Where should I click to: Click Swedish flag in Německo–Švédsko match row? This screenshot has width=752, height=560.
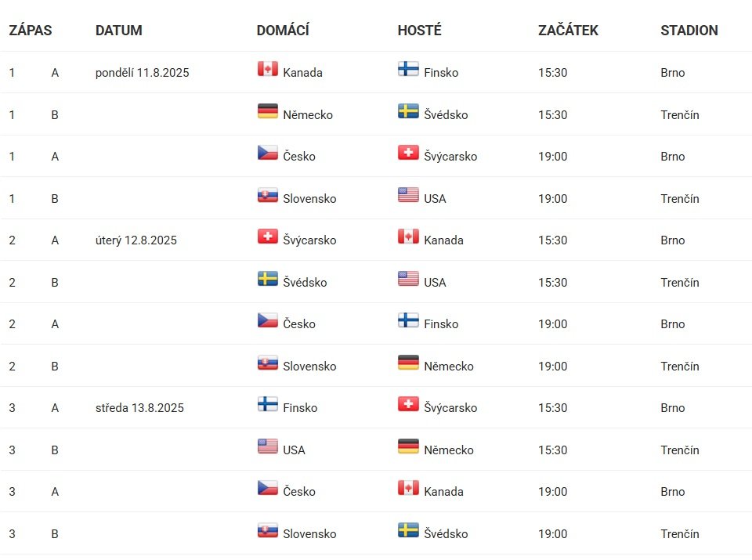point(408,111)
